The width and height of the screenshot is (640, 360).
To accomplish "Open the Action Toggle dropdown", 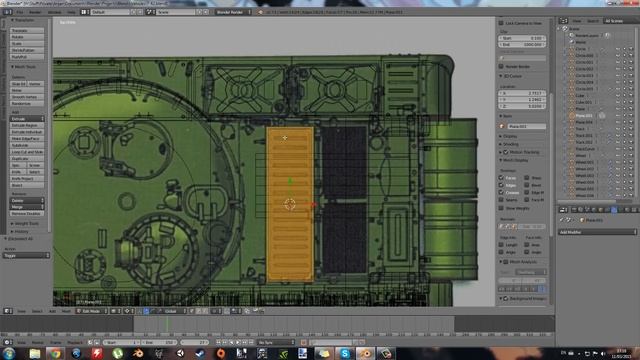I will [26, 256].
